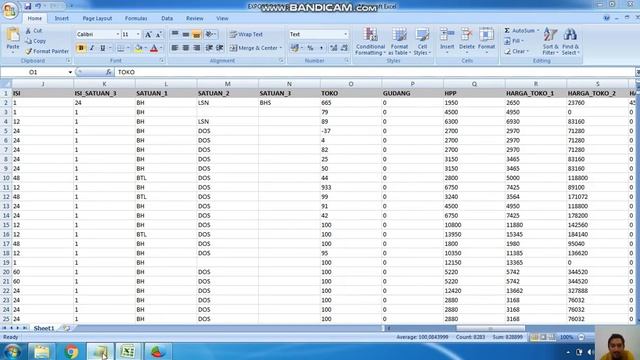Click the Paste clipboard icon
This screenshot has width=640, height=360.
click(x=13, y=35)
